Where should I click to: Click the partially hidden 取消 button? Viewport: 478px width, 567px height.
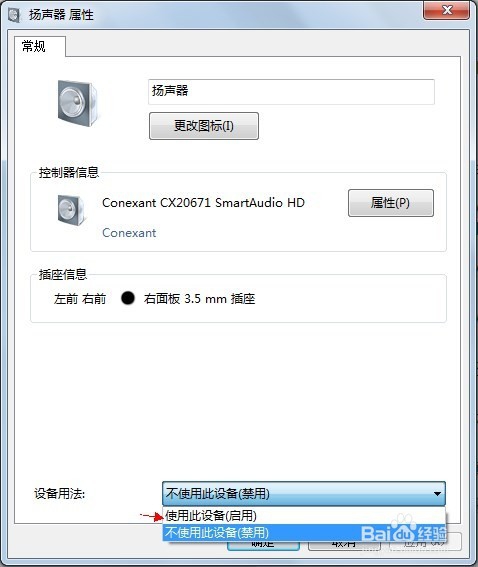(344, 545)
